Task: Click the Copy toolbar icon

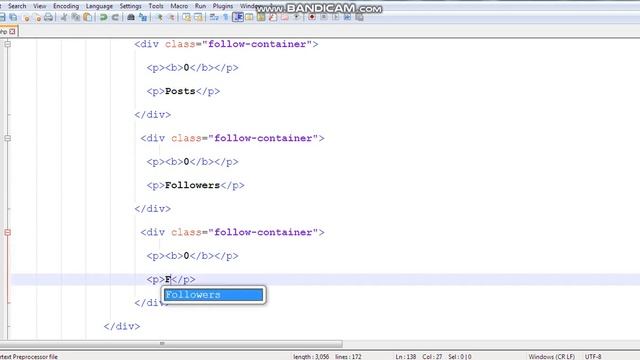Action: 76,17
